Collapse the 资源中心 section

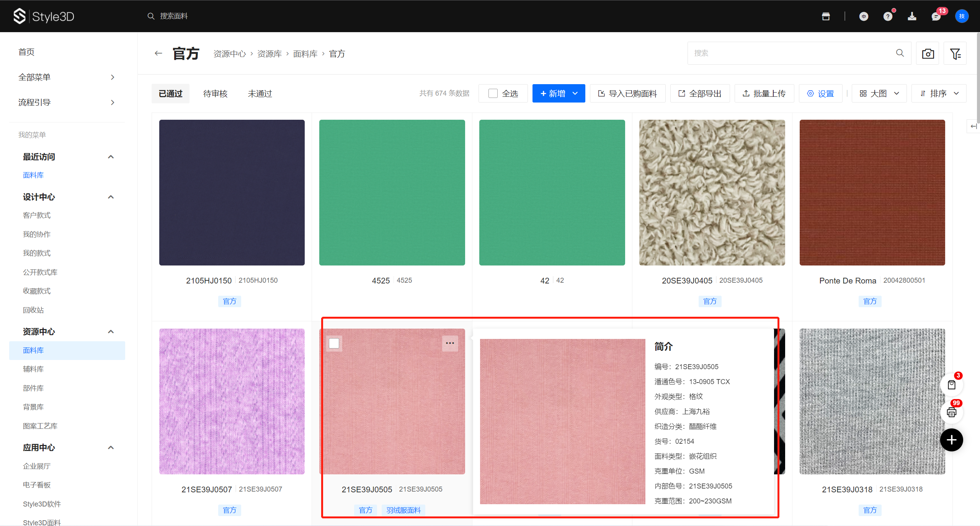click(111, 332)
